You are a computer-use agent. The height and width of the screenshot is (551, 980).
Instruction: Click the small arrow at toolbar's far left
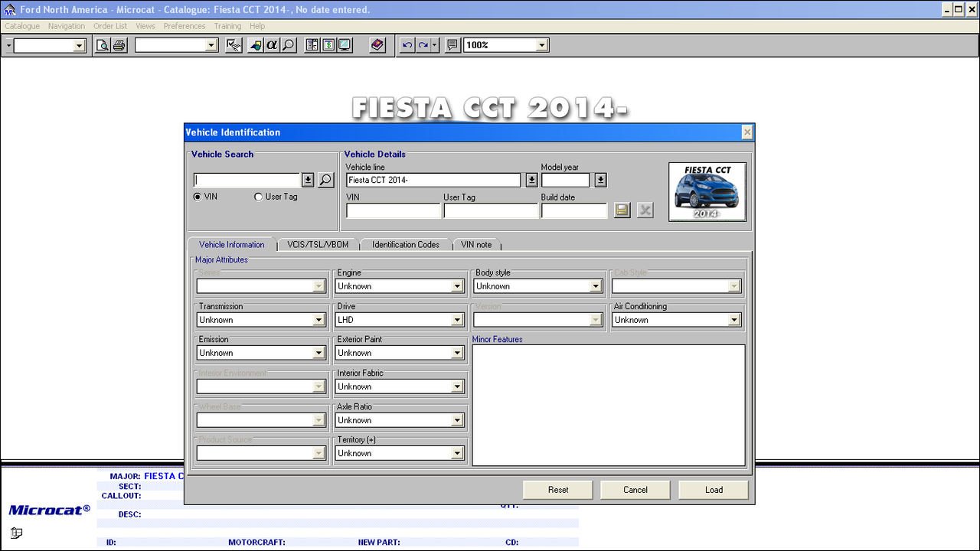click(x=8, y=45)
